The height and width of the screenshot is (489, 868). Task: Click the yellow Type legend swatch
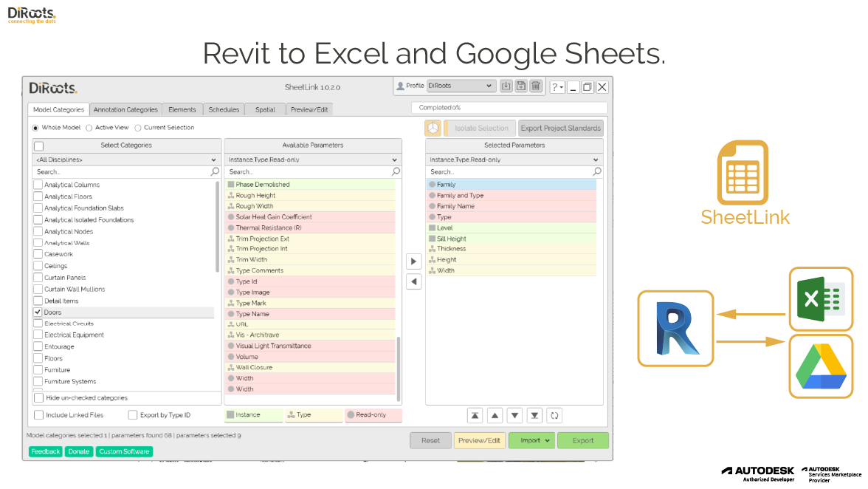click(x=314, y=415)
